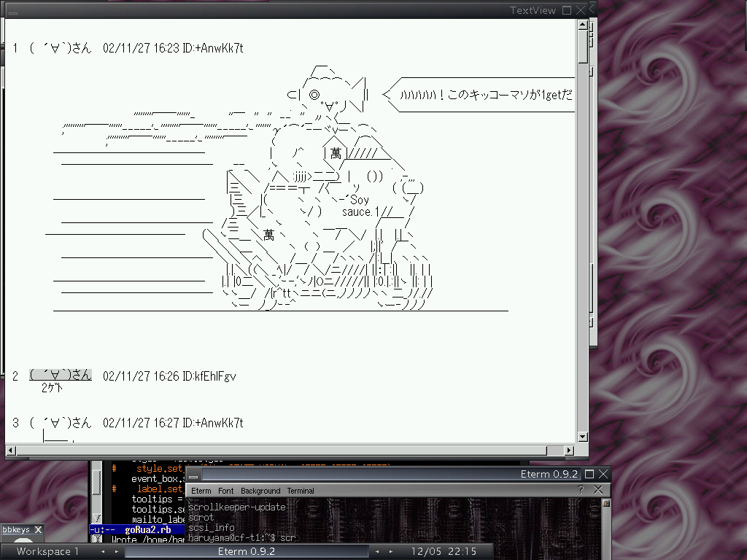Click toolbar Eterm 0.9.2 window label

click(247, 551)
